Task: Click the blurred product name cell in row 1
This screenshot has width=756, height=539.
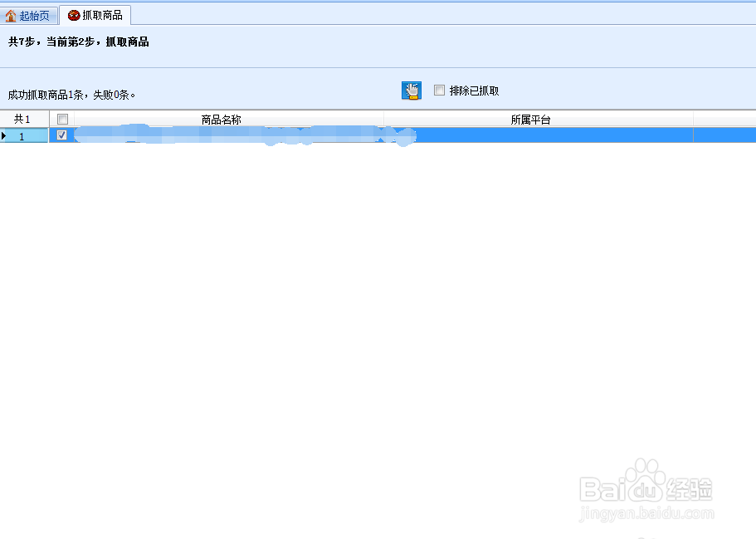Action: pyautogui.click(x=229, y=135)
